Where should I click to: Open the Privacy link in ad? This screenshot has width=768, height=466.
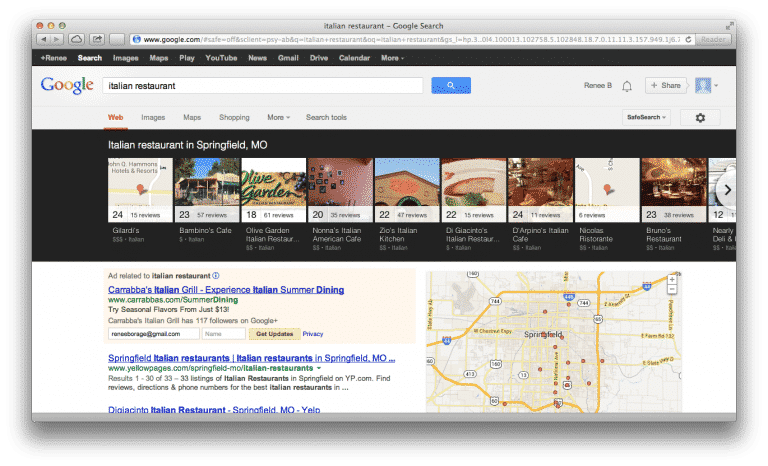pos(313,334)
